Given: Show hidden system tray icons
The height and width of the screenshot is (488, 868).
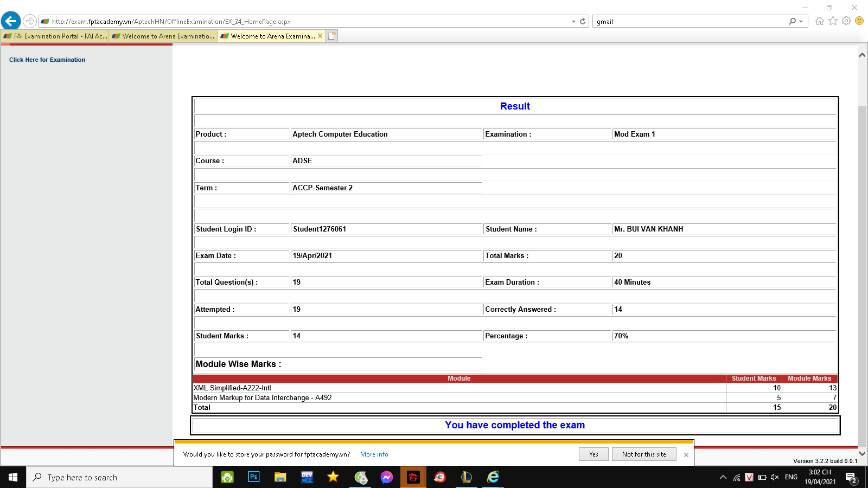Looking at the screenshot, I should (723, 477).
